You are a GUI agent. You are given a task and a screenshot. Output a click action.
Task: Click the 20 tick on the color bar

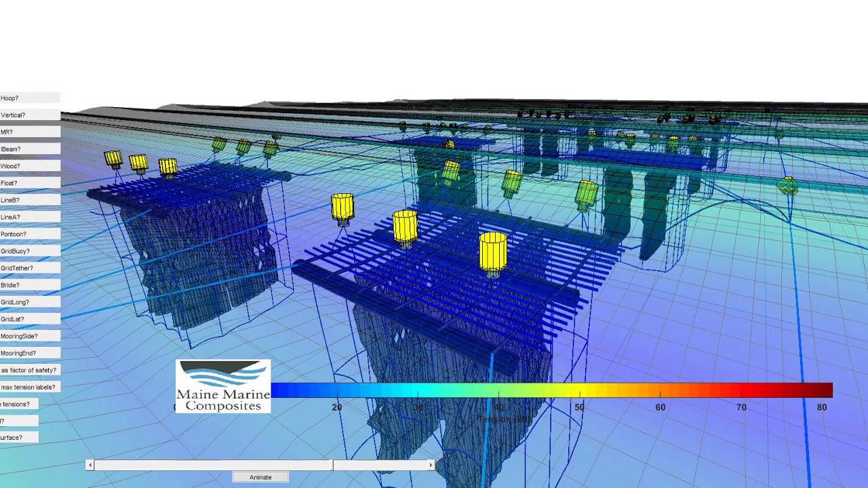coord(337,407)
